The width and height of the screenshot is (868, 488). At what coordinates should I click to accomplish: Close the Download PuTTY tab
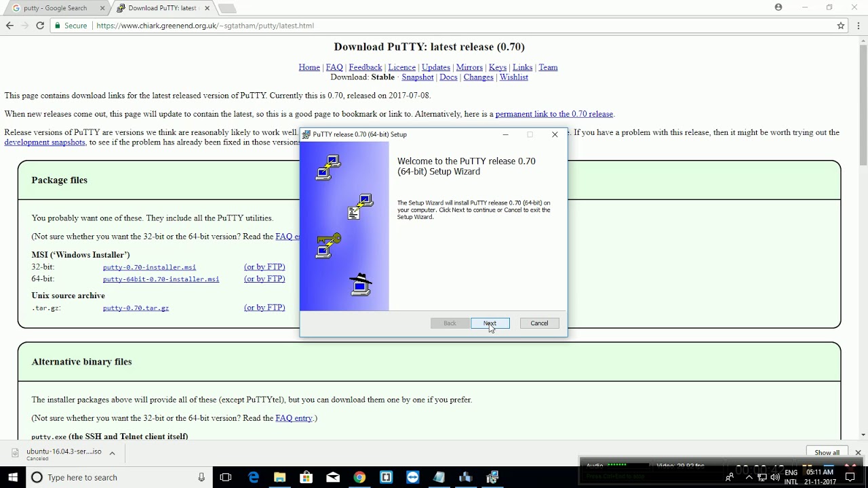pyautogui.click(x=207, y=8)
